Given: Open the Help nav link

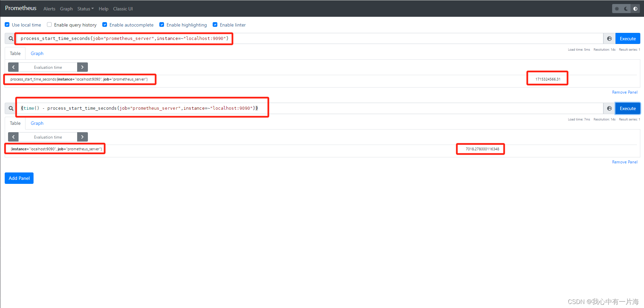Looking at the screenshot, I should (103, 9).
